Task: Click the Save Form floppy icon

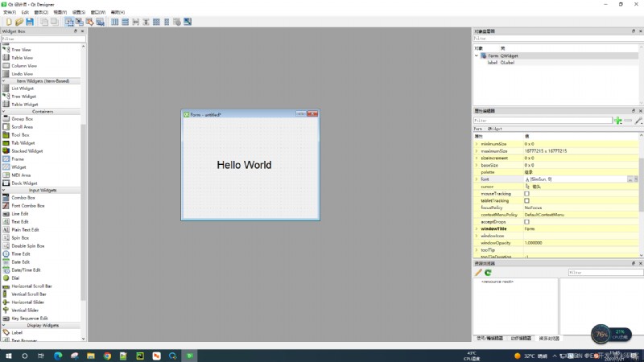Action: point(30,22)
